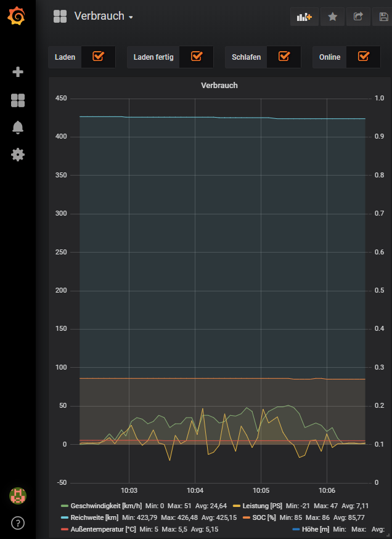This screenshot has width=392, height=539.
Task: Star this dashboard as favorite
Action: (332, 17)
